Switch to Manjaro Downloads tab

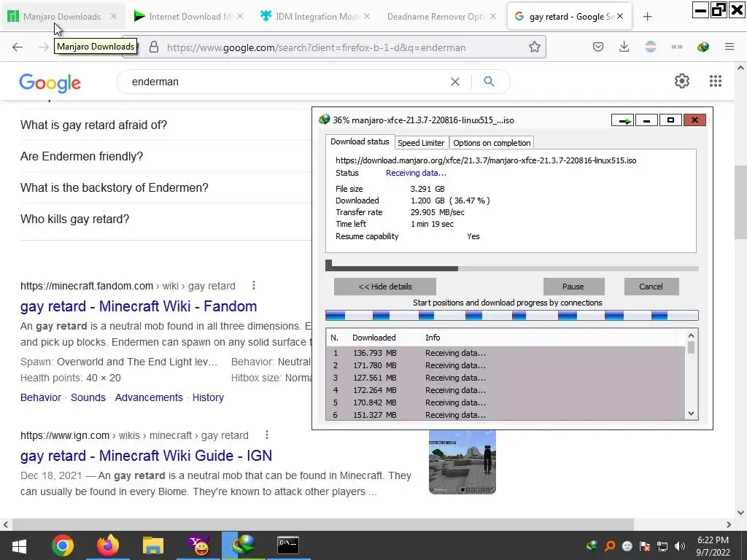pyautogui.click(x=62, y=17)
